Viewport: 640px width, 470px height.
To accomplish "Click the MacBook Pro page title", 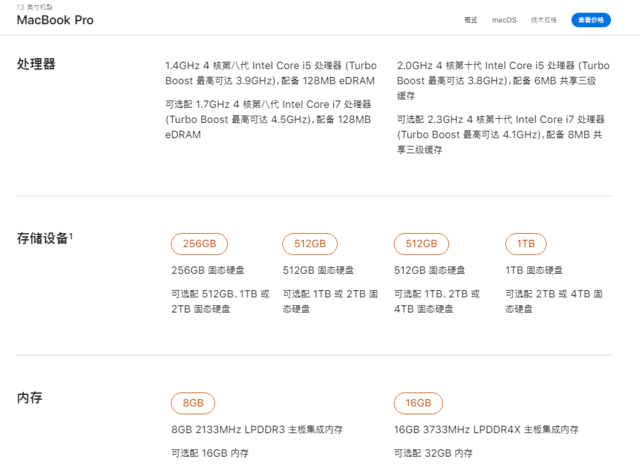I will click(x=55, y=20).
